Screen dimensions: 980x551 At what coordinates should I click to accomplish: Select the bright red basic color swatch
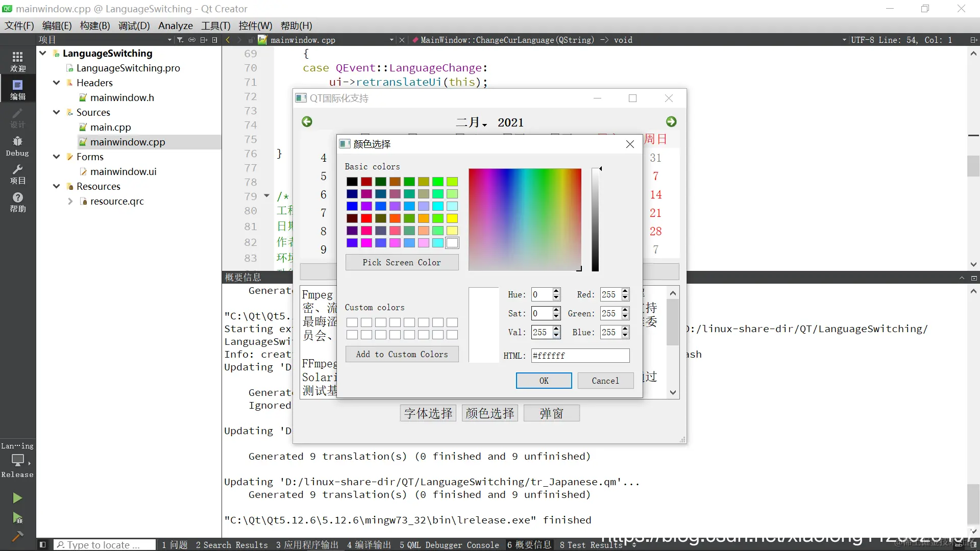[366, 218]
